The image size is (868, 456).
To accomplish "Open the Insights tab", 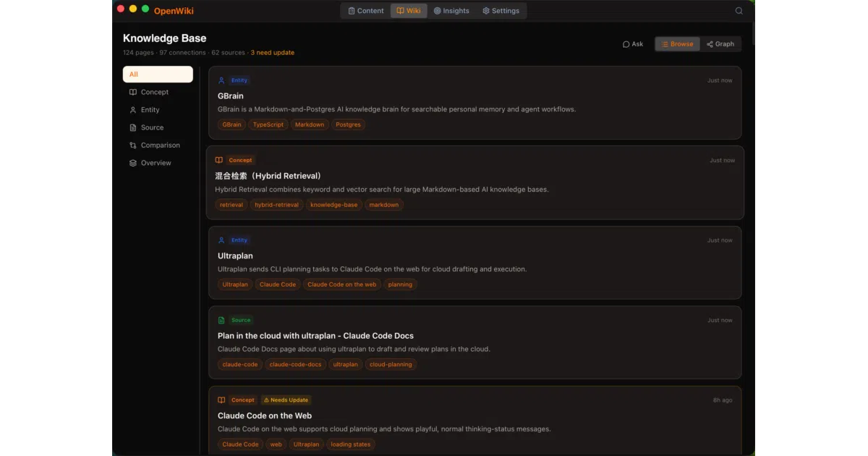I will 451,11.
